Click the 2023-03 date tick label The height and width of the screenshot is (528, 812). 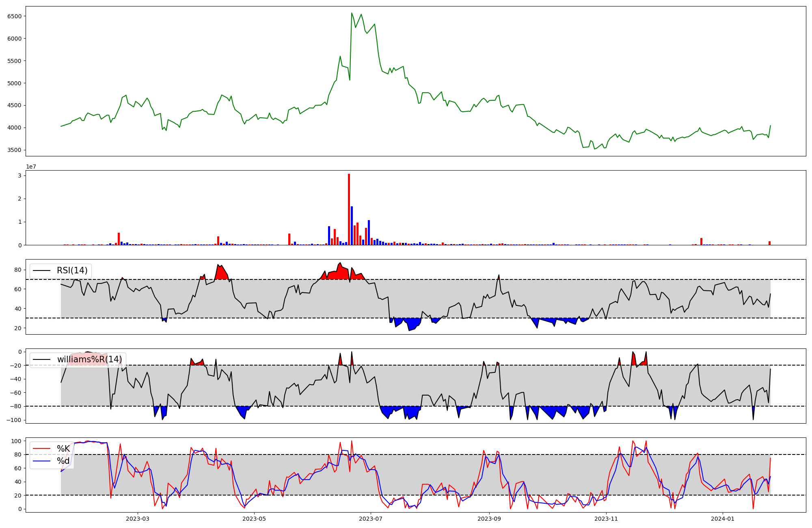click(x=138, y=519)
